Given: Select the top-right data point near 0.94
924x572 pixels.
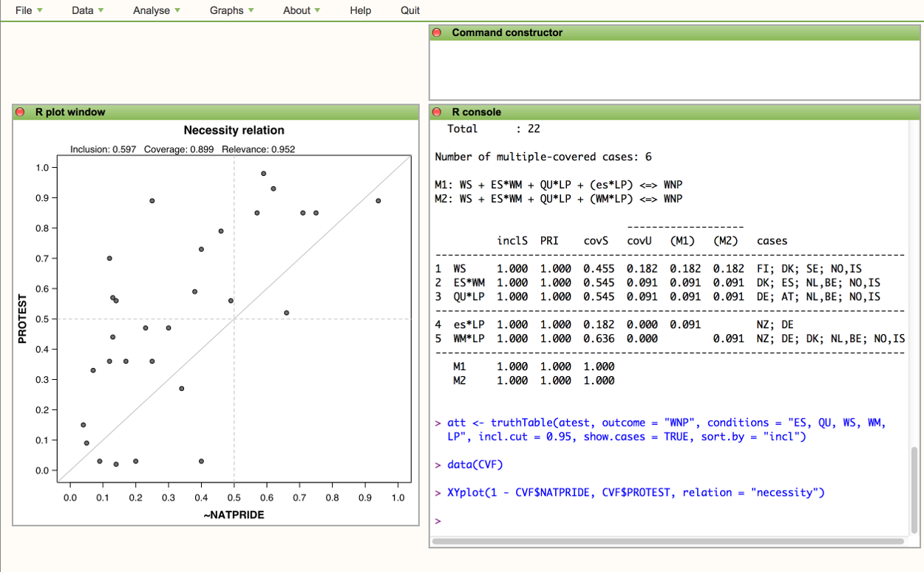Looking at the screenshot, I should (x=378, y=201).
